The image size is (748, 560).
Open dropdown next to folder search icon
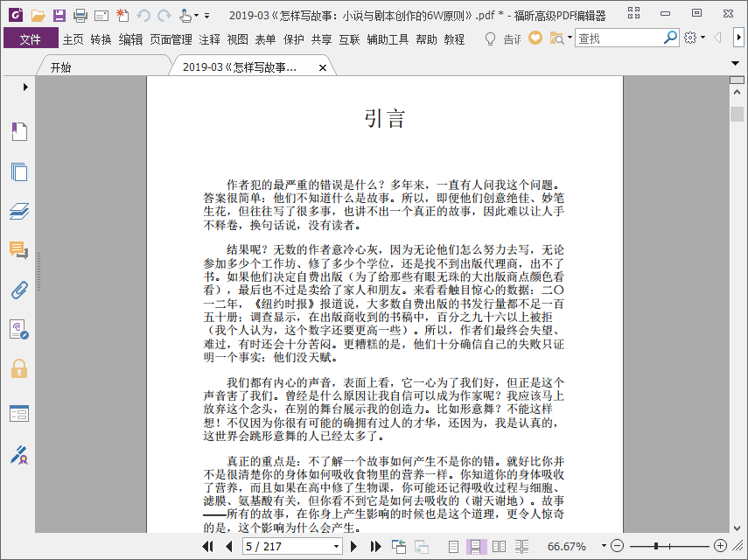(570, 38)
